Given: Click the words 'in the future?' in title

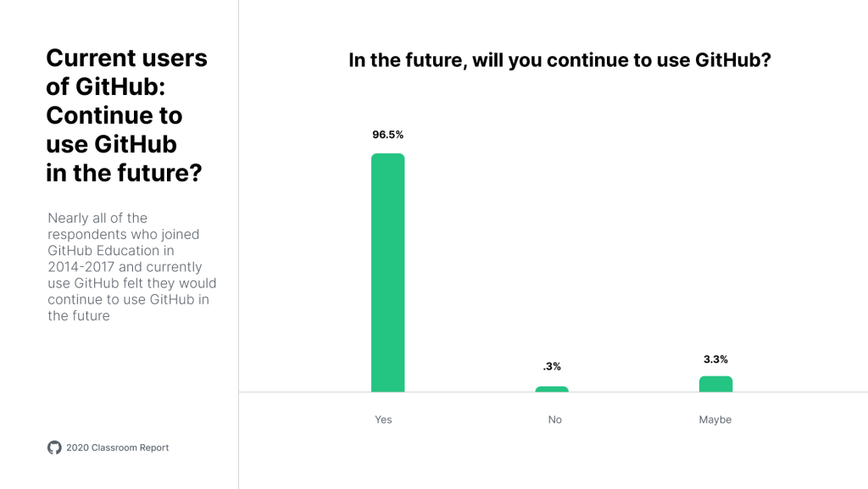Looking at the screenshot, I should click(x=124, y=172).
